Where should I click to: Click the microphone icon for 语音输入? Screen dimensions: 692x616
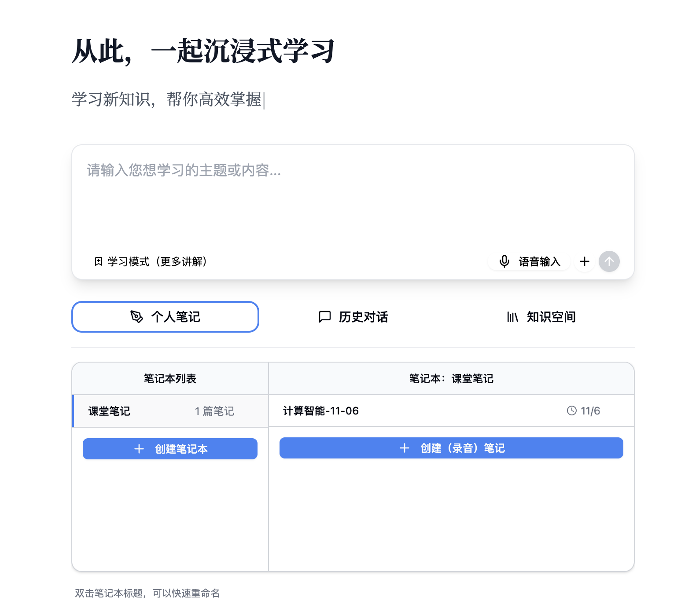pos(504,261)
